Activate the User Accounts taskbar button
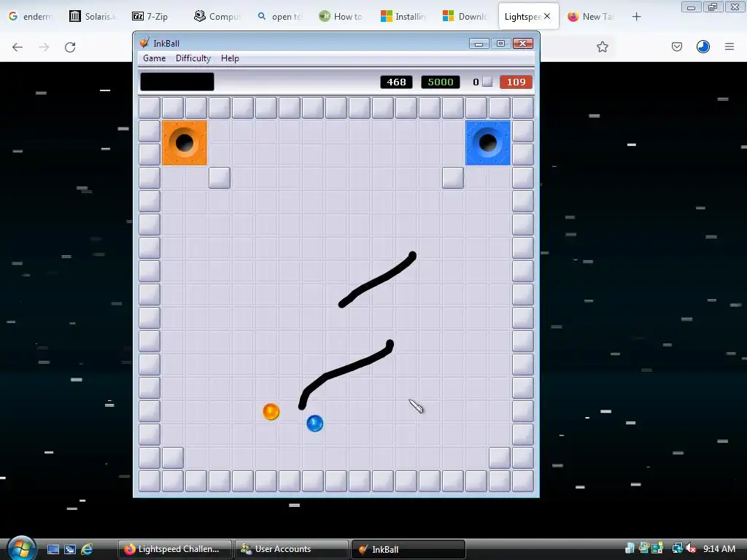Screen dimensions: 747x560 tap(292, 549)
